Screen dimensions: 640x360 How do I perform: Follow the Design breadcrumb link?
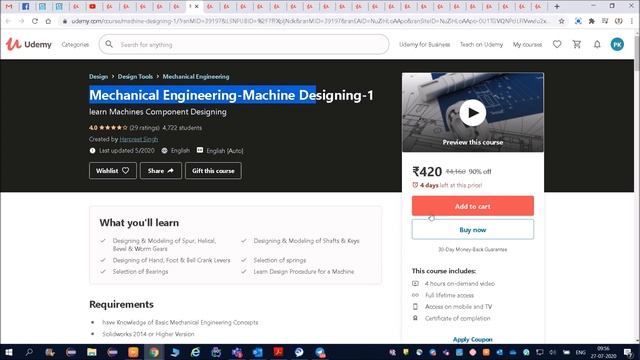click(x=98, y=76)
